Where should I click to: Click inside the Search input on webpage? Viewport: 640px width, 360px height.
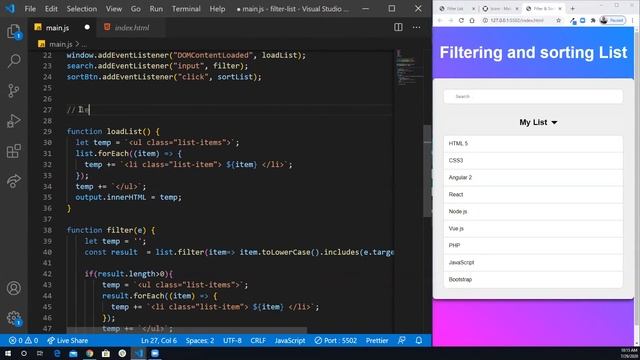(533, 97)
